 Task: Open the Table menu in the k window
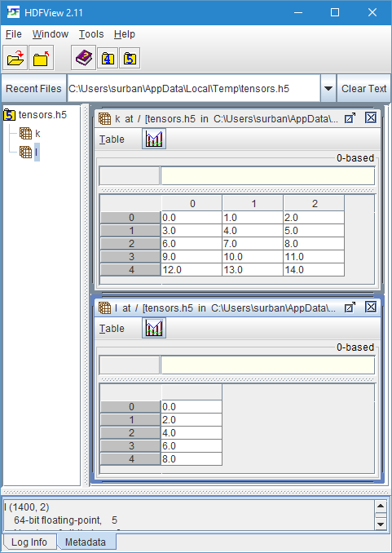click(112, 139)
